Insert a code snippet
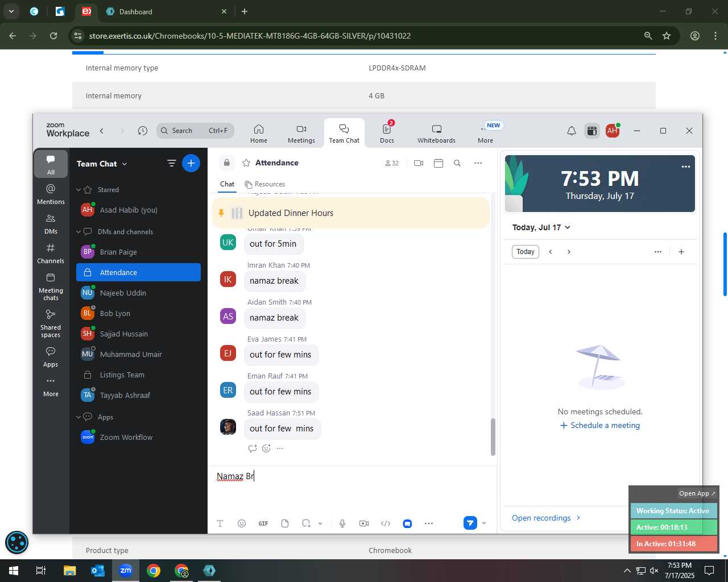This screenshot has height=582, width=728. 386,523
